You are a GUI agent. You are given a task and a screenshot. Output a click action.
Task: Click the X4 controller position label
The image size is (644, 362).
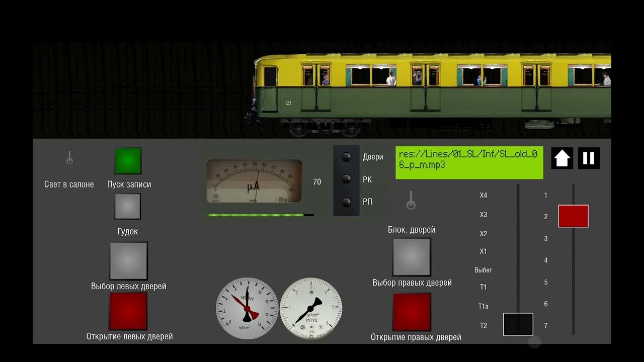click(x=484, y=195)
